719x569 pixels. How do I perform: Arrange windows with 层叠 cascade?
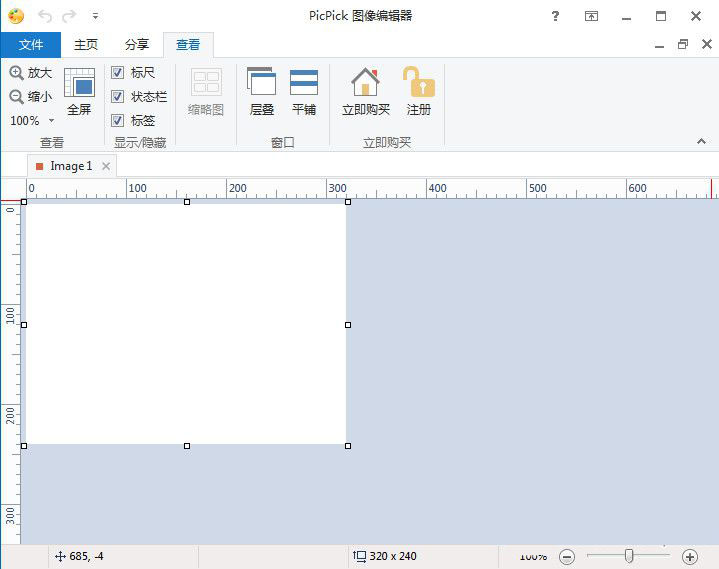tap(261, 91)
